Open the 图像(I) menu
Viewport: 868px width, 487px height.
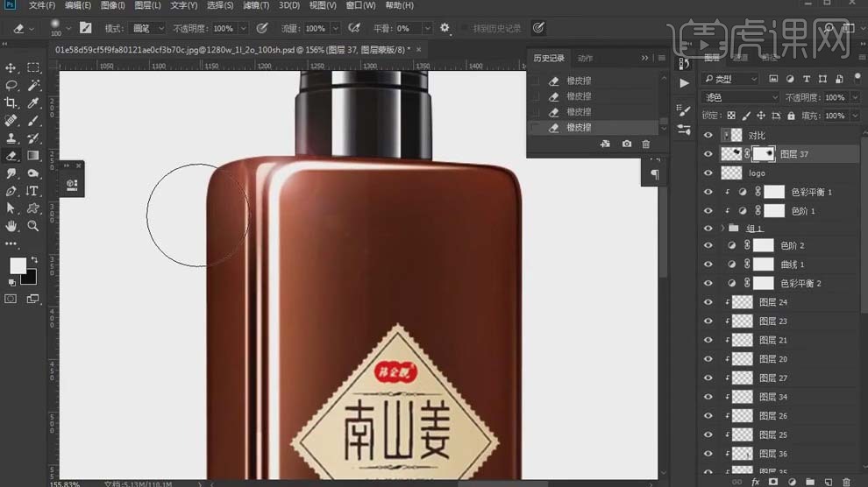pyautogui.click(x=112, y=5)
